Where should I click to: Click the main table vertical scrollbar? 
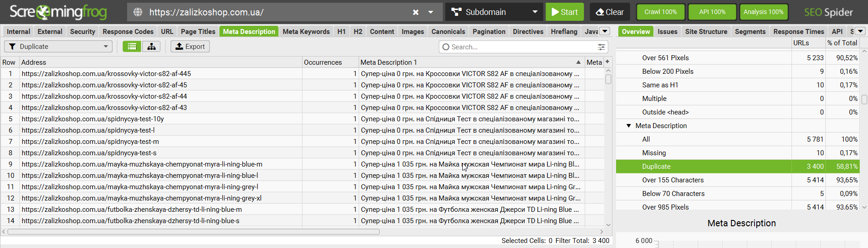pyautogui.click(x=608, y=79)
